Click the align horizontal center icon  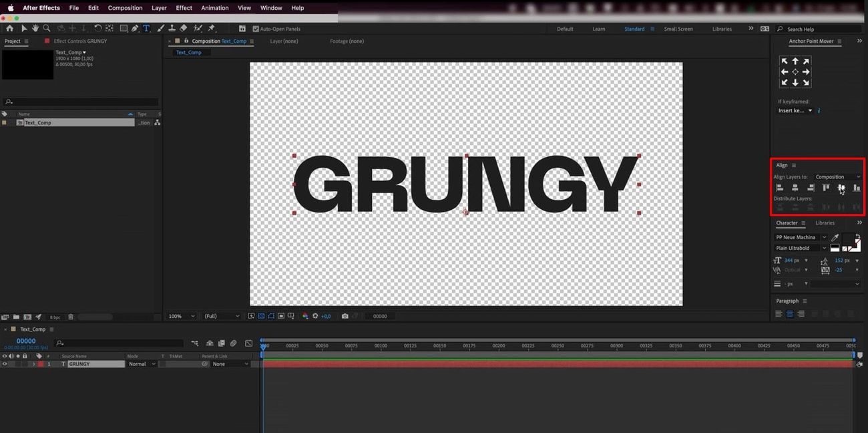(795, 188)
